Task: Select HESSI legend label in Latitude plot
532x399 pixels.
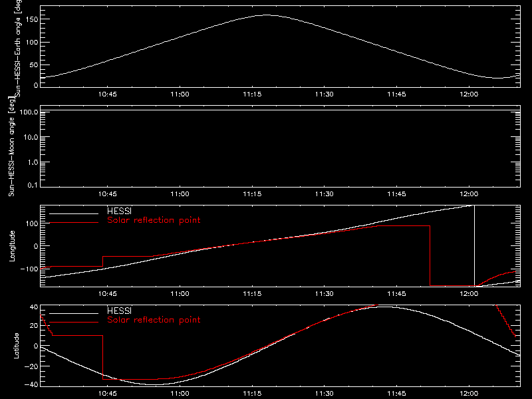Action: [119, 311]
